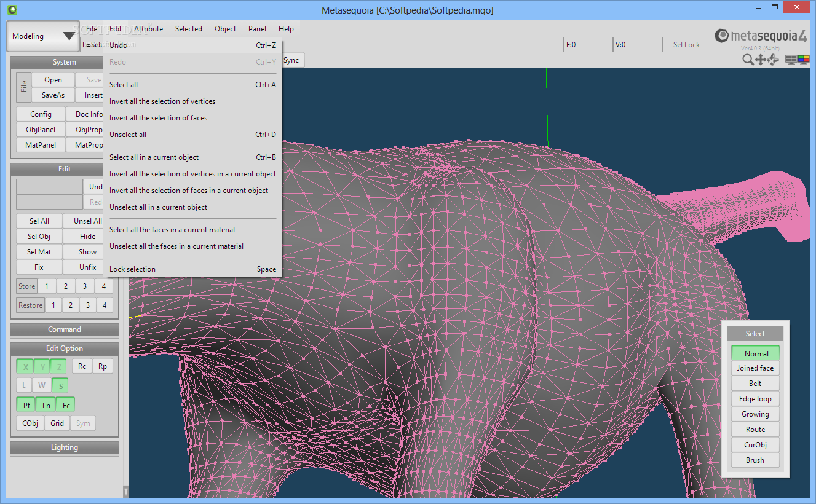Viewport: 816px width, 504px height.
Task: Open the Panel menu
Action: [258, 29]
